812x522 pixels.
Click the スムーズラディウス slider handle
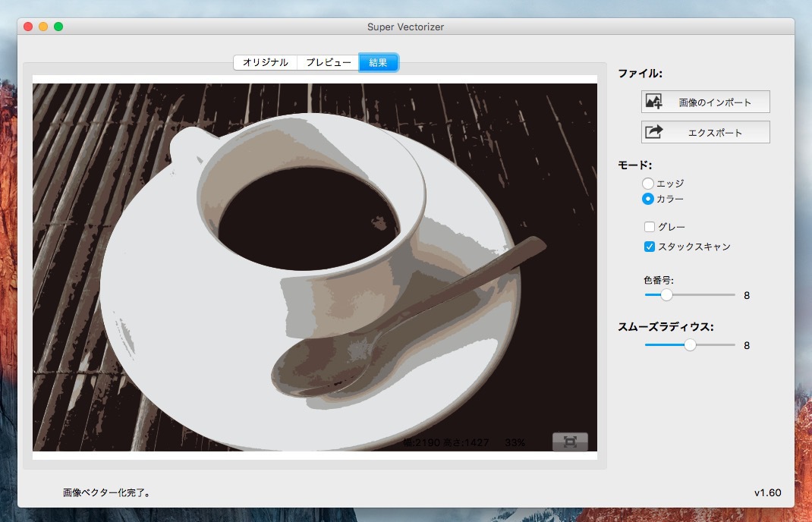point(690,344)
